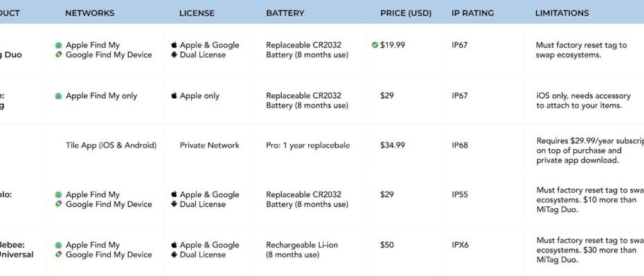Select the NETWORKS column header
The width and height of the screenshot is (644, 276).
tap(90, 13)
